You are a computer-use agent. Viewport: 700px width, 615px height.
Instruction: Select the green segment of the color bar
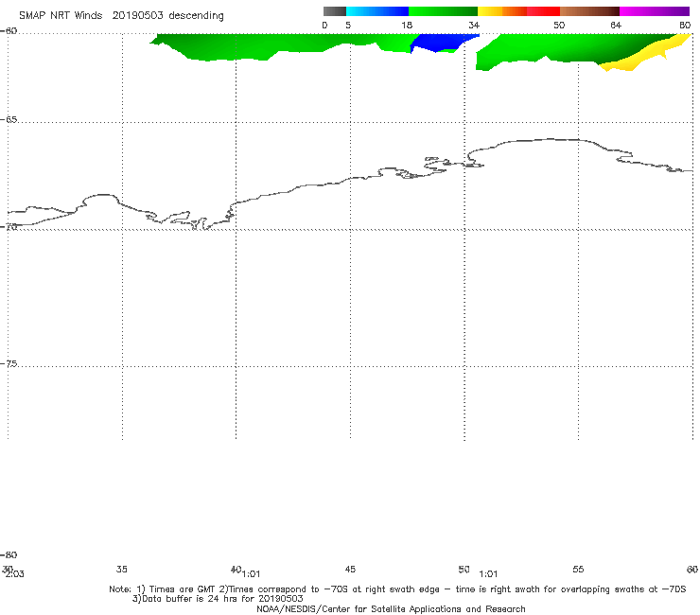443,11
